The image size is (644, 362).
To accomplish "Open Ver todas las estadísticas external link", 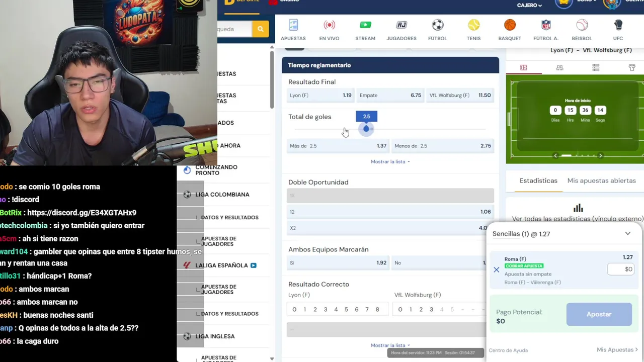I will tap(578, 219).
